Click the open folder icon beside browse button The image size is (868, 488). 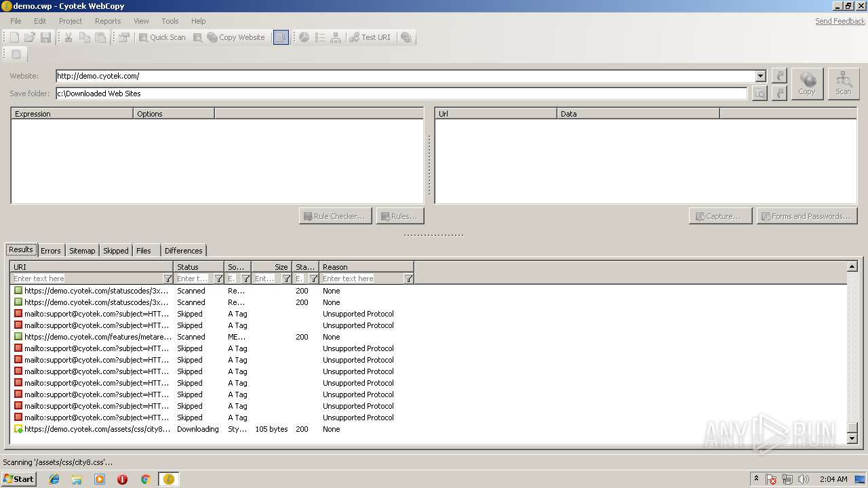pos(780,94)
